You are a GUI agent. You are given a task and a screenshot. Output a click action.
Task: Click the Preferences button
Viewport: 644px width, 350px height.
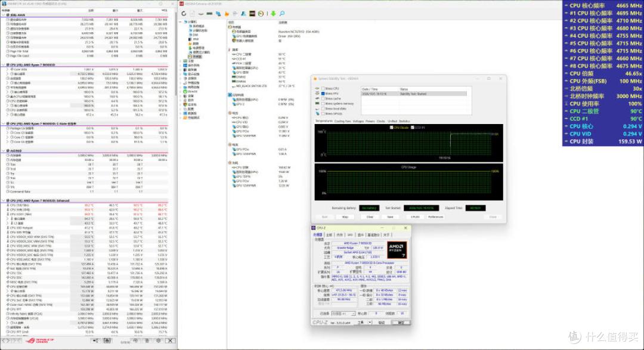435,217
